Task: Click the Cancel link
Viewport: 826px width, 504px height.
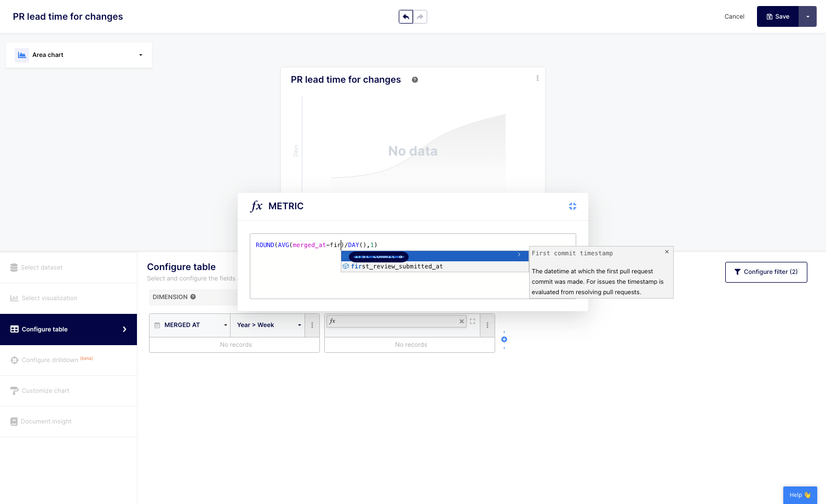Action: (734, 17)
